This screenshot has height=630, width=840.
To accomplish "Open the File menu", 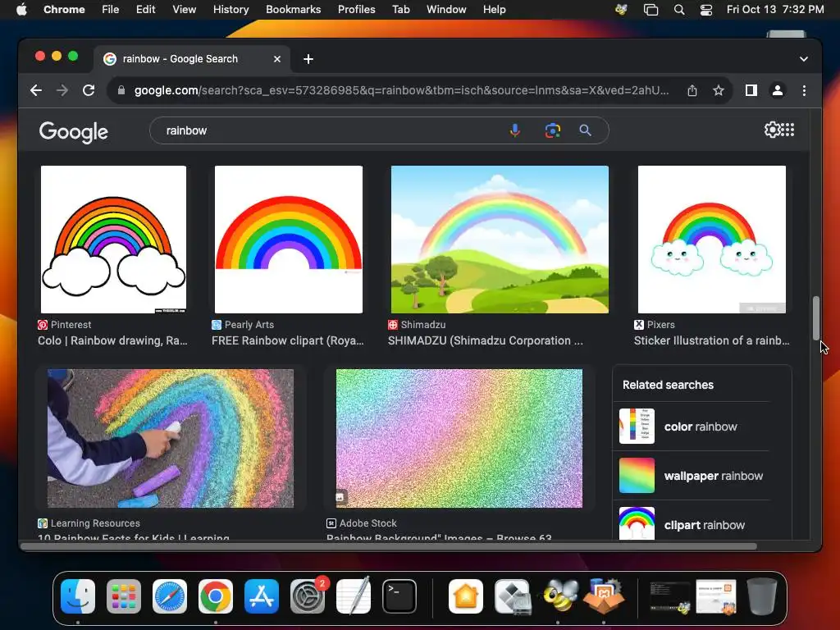I will [111, 9].
